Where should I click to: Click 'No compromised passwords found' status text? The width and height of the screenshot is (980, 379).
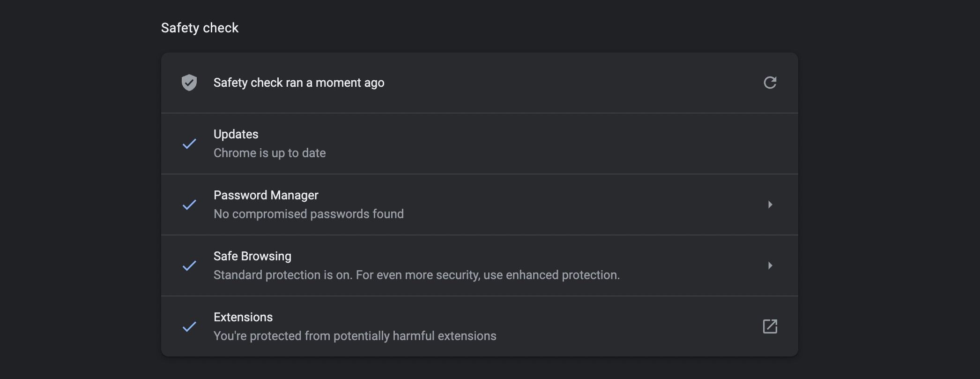pos(309,213)
